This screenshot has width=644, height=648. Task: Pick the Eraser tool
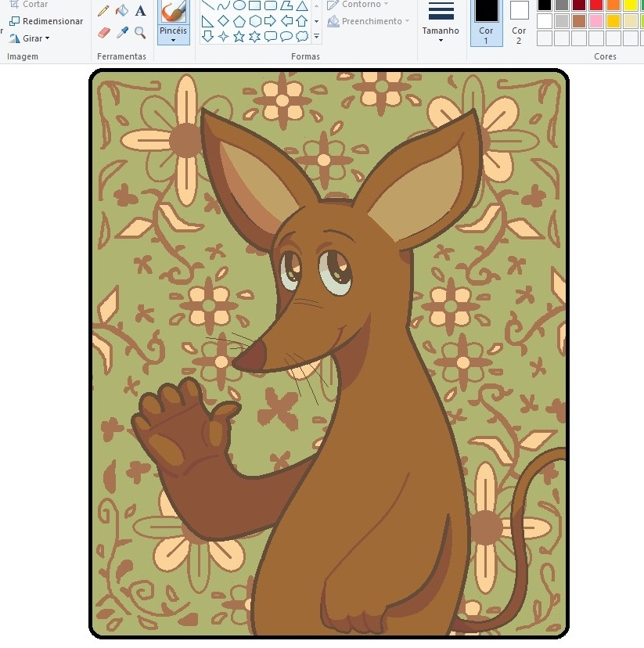click(103, 33)
